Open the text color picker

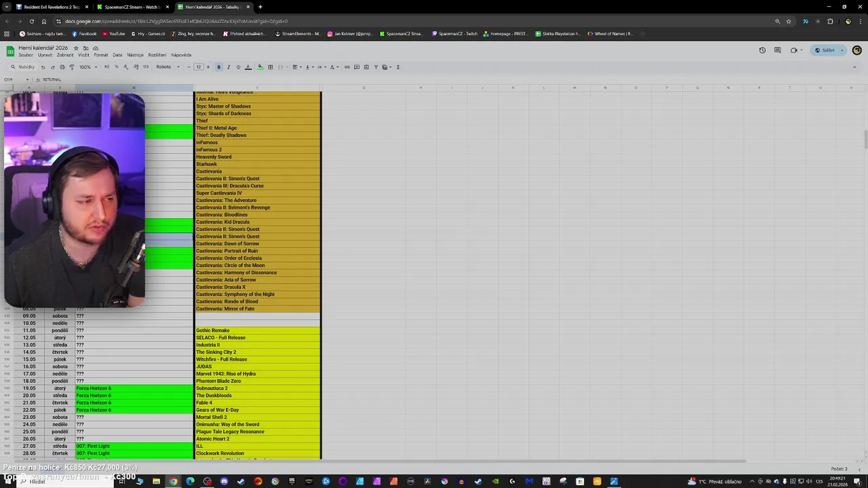pos(248,67)
